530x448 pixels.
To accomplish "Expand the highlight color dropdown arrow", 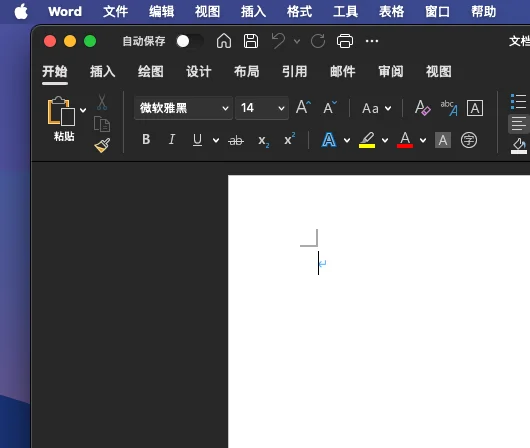I will 385,140.
